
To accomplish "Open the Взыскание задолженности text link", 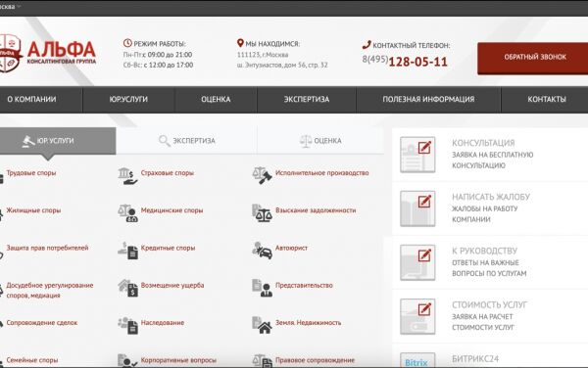I will click(x=316, y=210).
